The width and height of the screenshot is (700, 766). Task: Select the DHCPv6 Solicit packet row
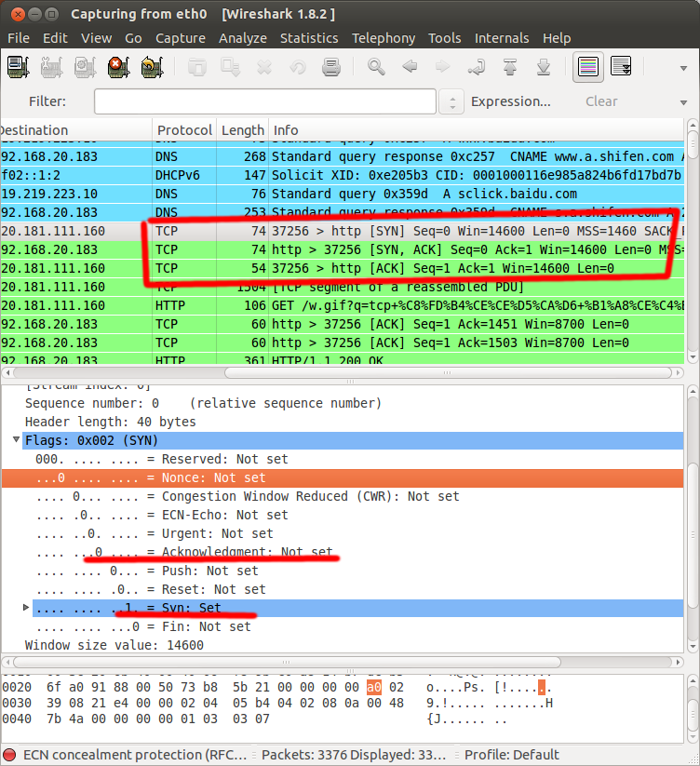tap(342, 175)
